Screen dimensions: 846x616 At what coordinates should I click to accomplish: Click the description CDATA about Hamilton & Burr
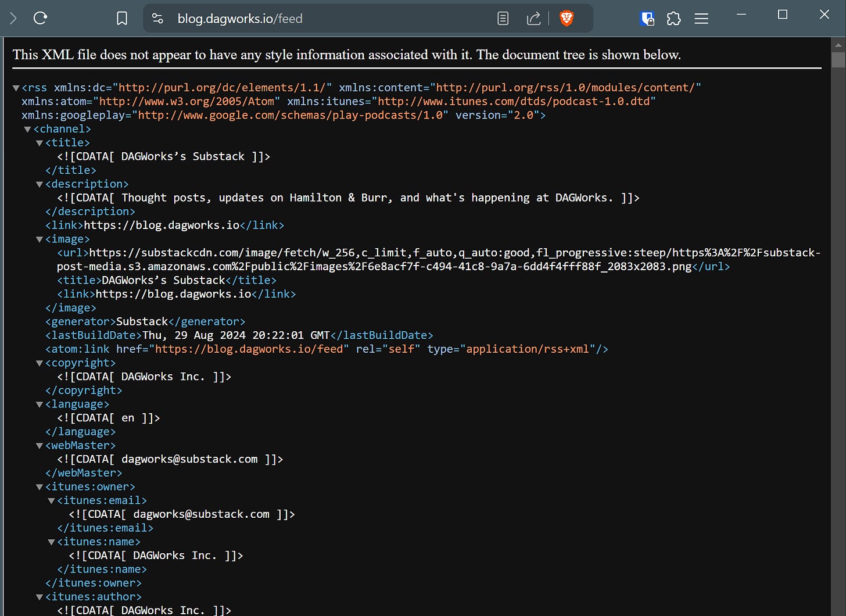tap(348, 198)
